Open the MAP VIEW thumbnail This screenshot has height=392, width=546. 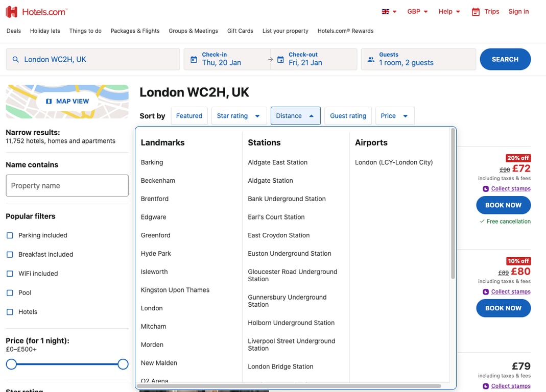[x=67, y=101]
